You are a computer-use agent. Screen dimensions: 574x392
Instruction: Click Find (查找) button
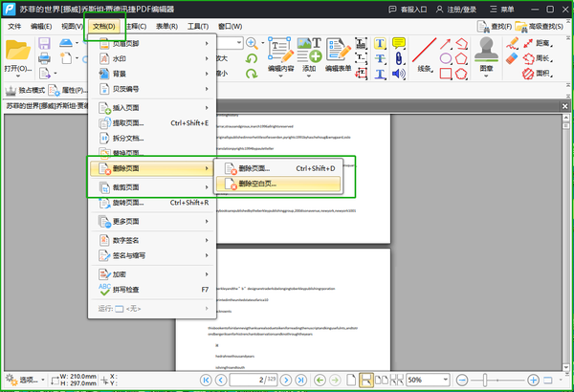pyautogui.click(x=495, y=27)
